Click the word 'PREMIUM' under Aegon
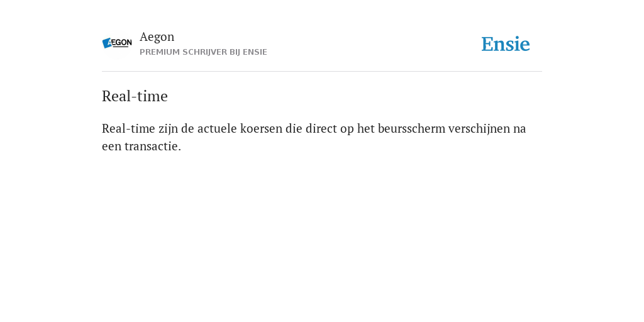The height and width of the screenshot is (322, 644). click(x=160, y=52)
